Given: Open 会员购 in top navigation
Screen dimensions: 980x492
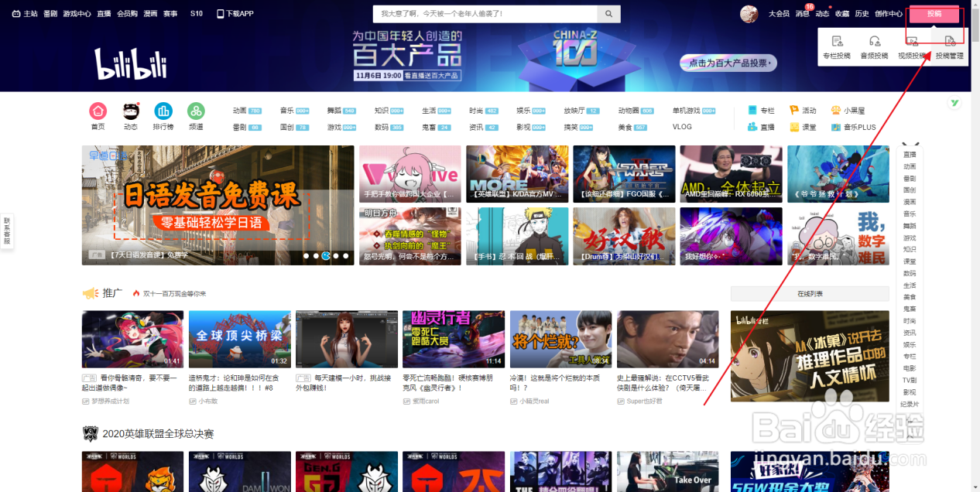Looking at the screenshot, I should pyautogui.click(x=128, y=14).
